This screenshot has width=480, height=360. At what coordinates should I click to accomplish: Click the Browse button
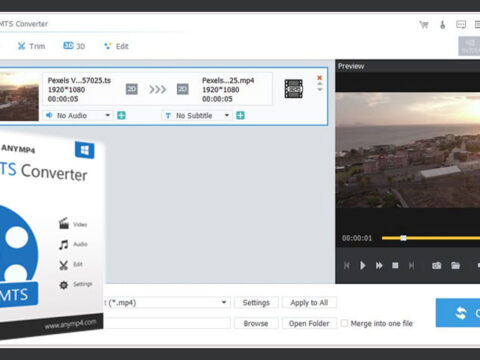(256, 323)
